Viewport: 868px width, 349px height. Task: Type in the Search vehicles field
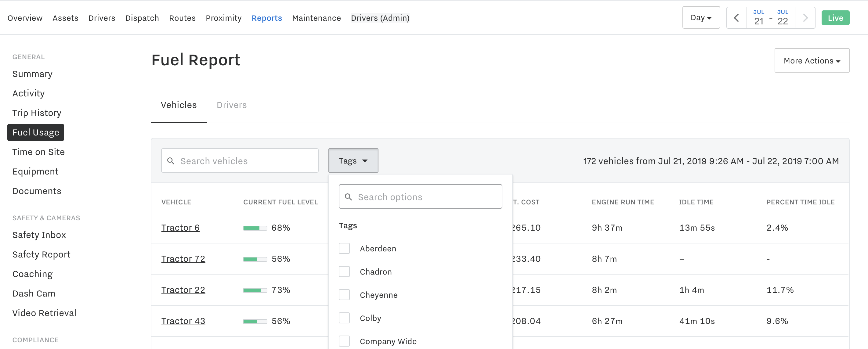coord(248,161)
